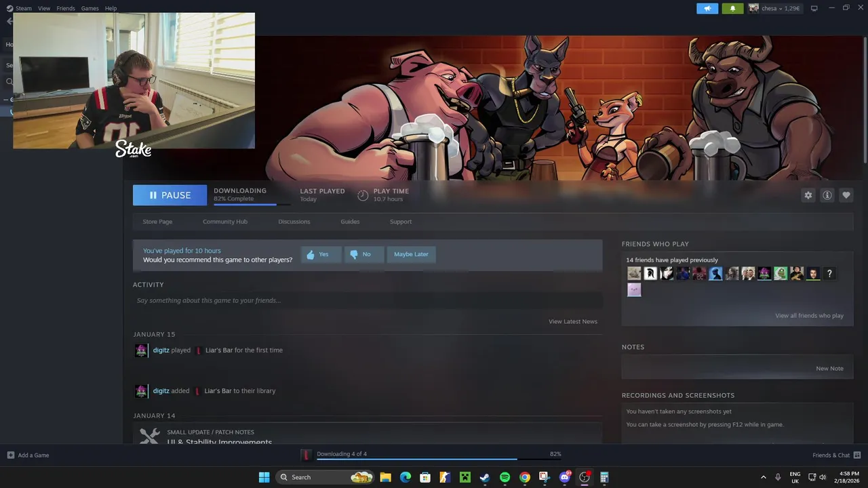Expand the chesa account dropdown

point(774,8)
